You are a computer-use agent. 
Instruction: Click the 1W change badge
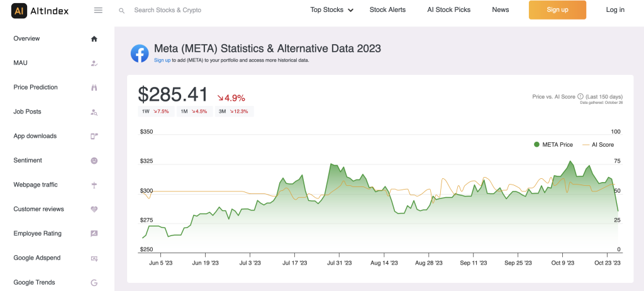(156, 111)
